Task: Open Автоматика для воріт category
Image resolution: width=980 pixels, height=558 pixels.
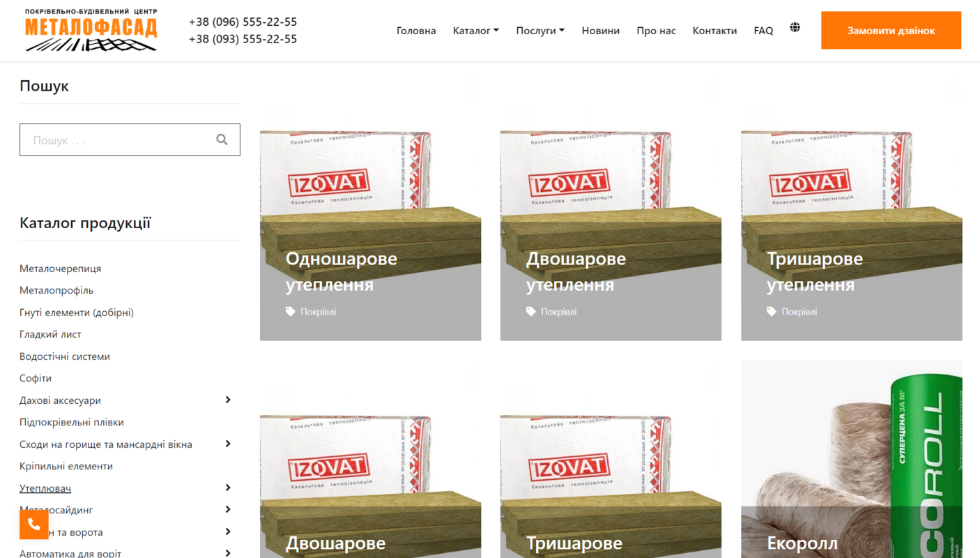Action: [70, 554]
